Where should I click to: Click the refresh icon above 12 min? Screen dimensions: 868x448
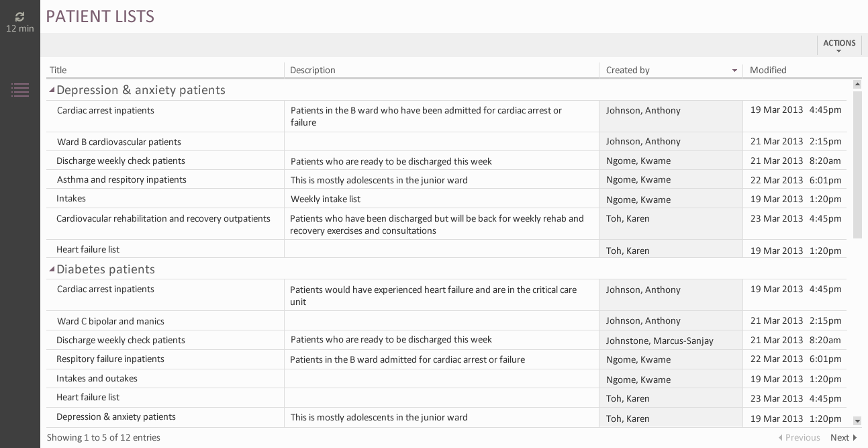point(19,16)
